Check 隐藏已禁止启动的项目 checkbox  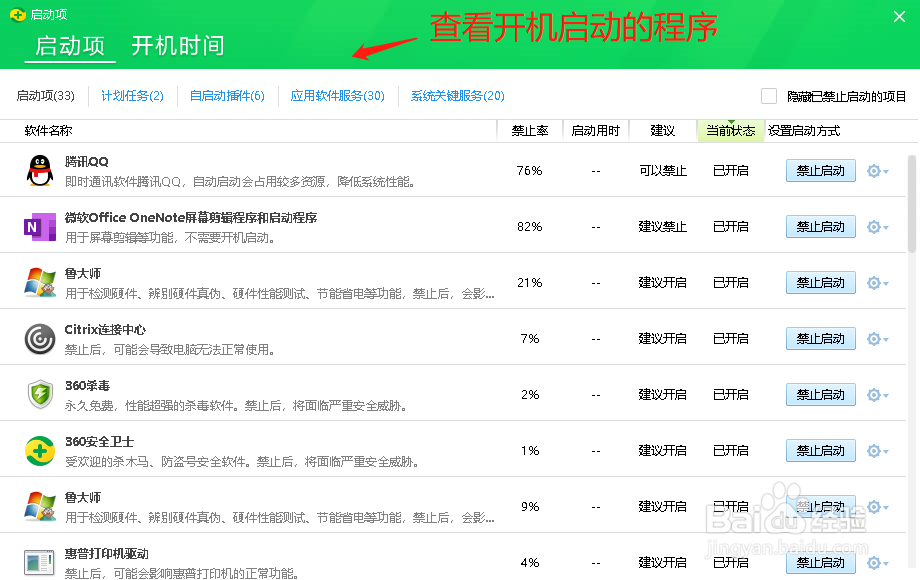769,96
